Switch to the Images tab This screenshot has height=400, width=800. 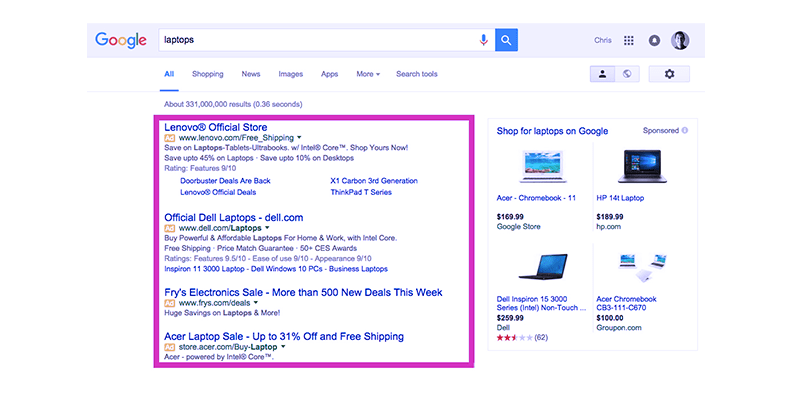tap(291, 74)
